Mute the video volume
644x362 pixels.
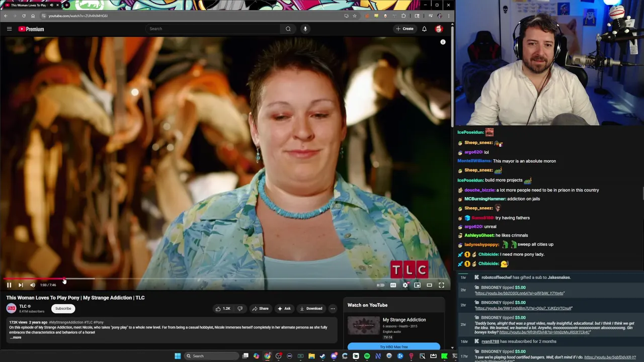(33, 285)
